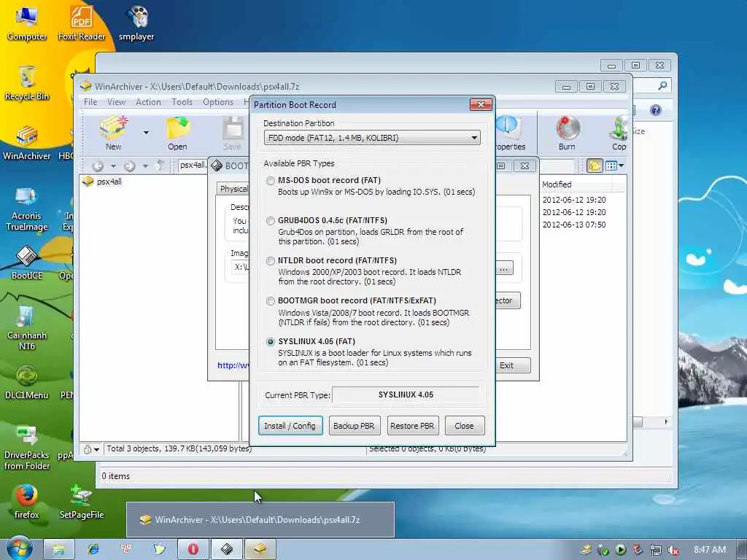Select psx4all item in the tree
This screenshot has width=747, height=560.
click(109, 182)
